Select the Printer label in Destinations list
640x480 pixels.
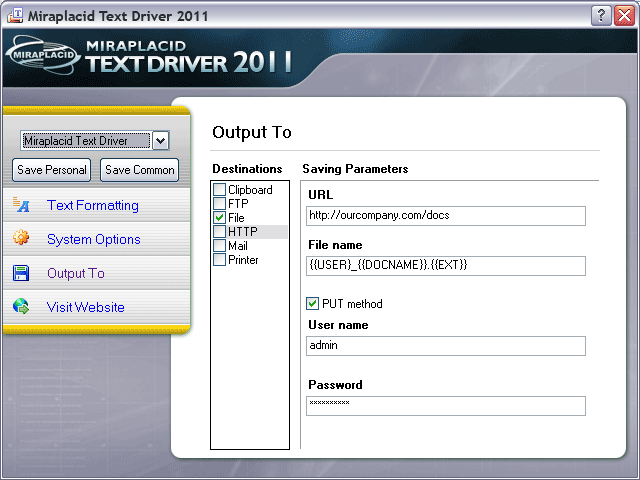pyautogui.click(x=243, y=260)
